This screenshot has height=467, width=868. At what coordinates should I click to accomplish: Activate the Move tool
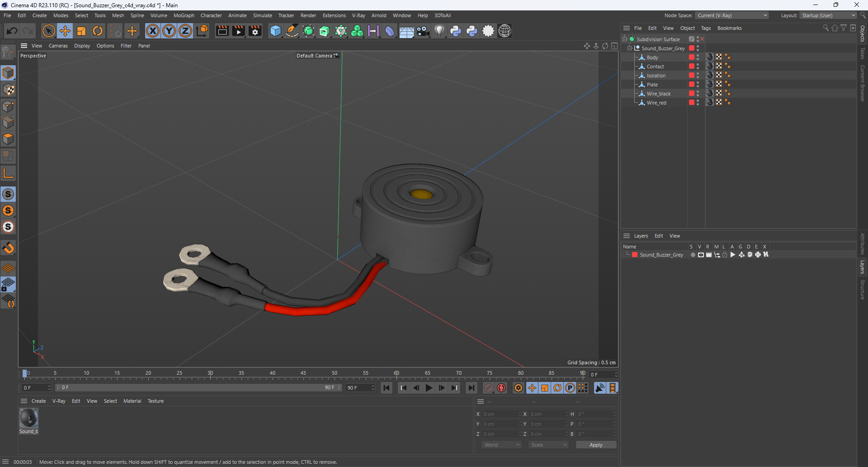click(65, 31)
